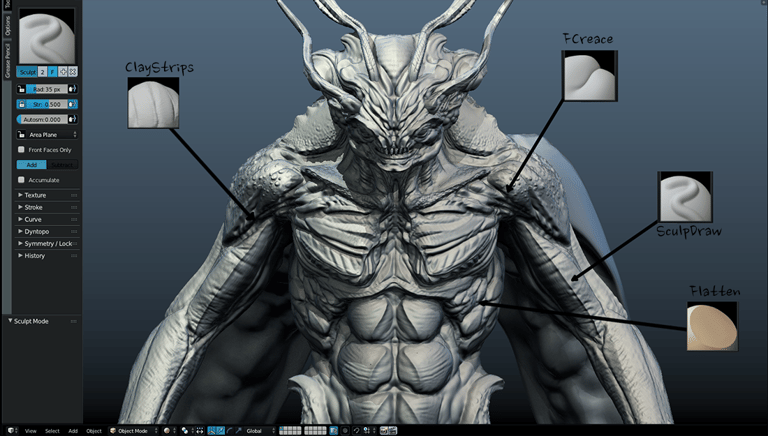
Task: Click the strength pressure sensitivity icon
Action: (72, 104)
